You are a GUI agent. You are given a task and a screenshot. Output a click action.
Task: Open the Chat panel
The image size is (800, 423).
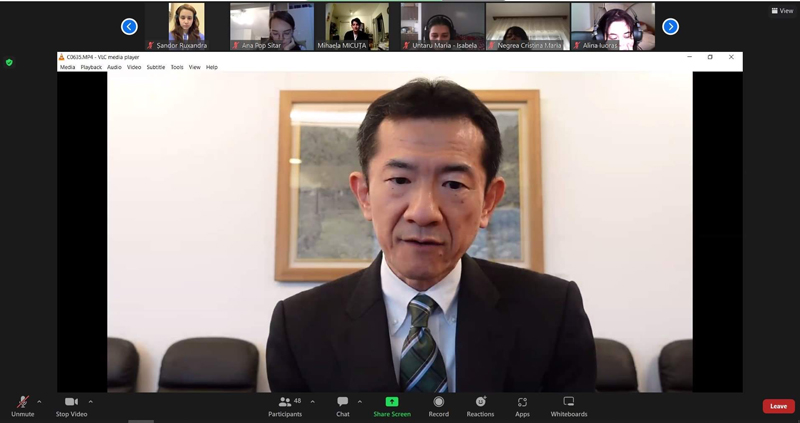point(343,407)
